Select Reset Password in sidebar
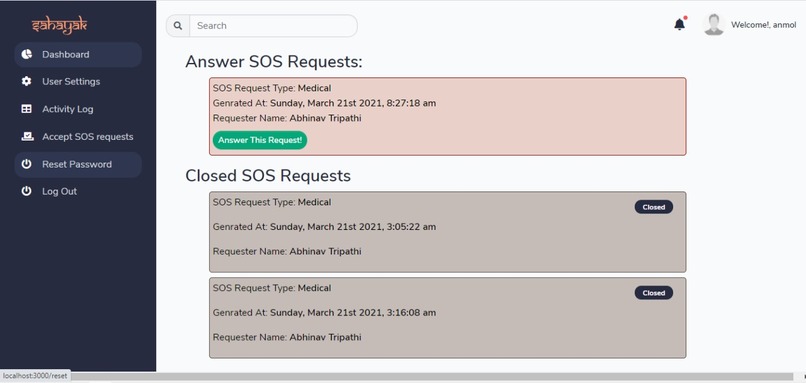 (78, 165)
